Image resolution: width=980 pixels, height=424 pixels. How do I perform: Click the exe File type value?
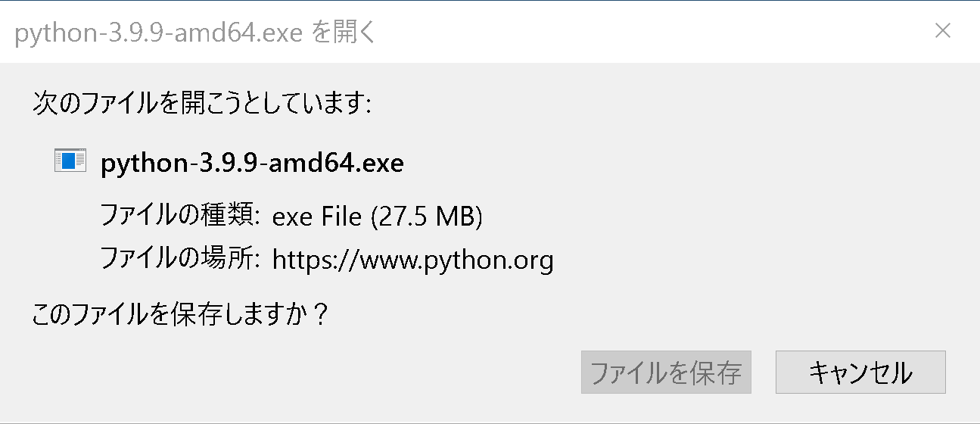(317, 217)
